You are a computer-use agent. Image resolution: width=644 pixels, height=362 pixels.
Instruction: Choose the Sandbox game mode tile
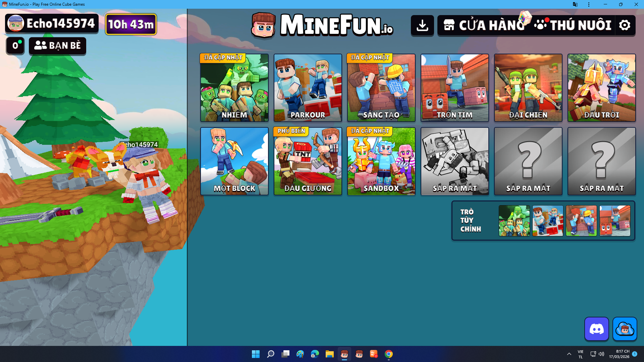click(381, 161)
